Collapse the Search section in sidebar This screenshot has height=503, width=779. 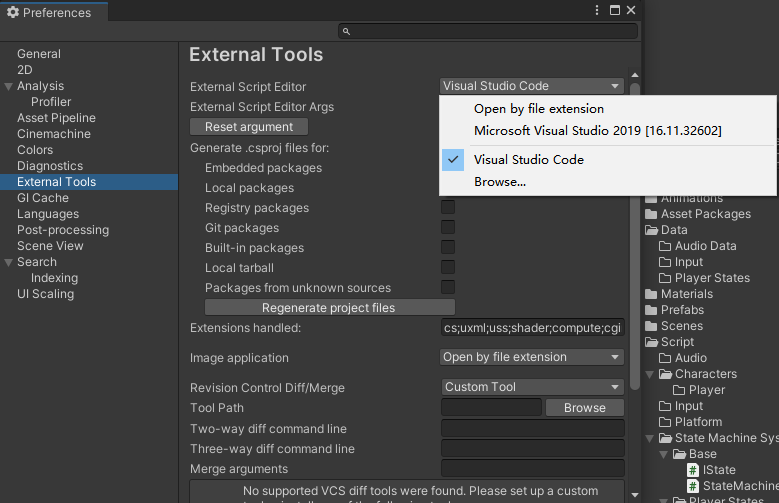click(8, 262)
